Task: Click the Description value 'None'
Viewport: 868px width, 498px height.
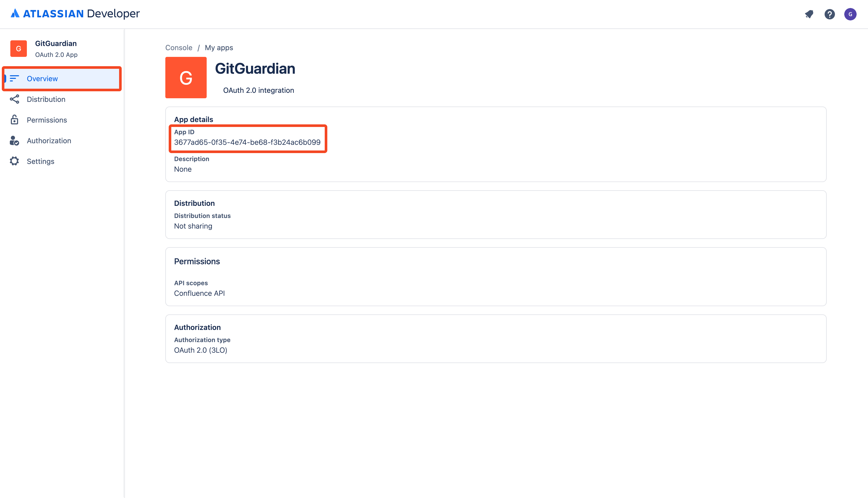Action: coord(183,169)
